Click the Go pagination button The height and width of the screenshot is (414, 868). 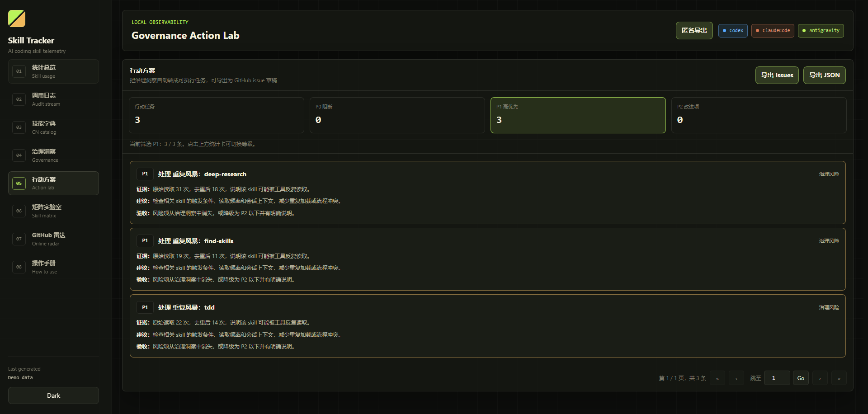click(801, 378)
